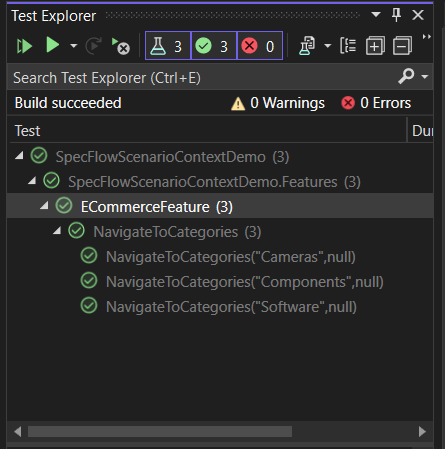Image resolution: width=445 pixels, height=449 pixels.
Task: Click the Group By icon
Action: 348,46
